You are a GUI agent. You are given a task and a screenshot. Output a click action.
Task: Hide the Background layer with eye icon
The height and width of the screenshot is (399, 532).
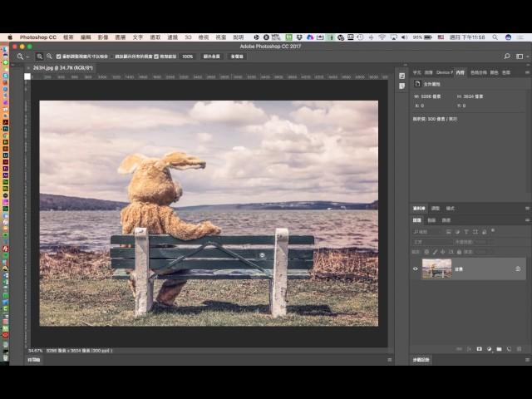point(416,268)
